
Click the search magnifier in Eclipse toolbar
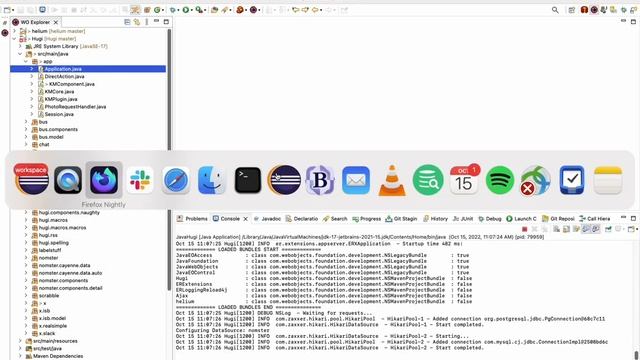click(555, 10)
